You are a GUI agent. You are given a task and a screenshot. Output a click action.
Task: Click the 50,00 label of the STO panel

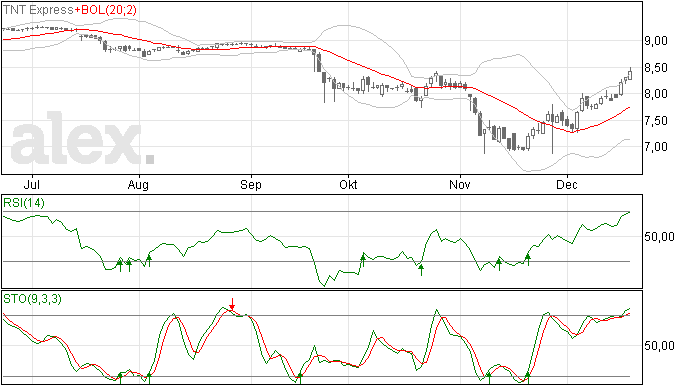pyautogui.click(x=659, y=346)
